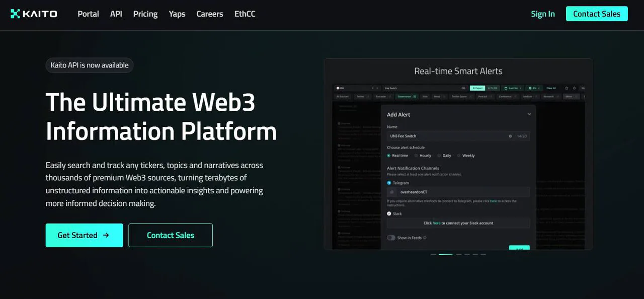Click the 'Real-time Smart Alerts' heading
Image resolution: width=644 pixels, height=299 pixels.
pyautogui.click(x=458, y=71)
